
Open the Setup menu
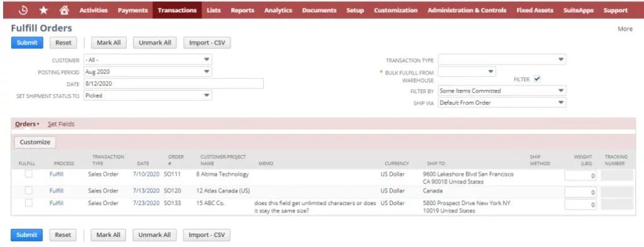355,10
